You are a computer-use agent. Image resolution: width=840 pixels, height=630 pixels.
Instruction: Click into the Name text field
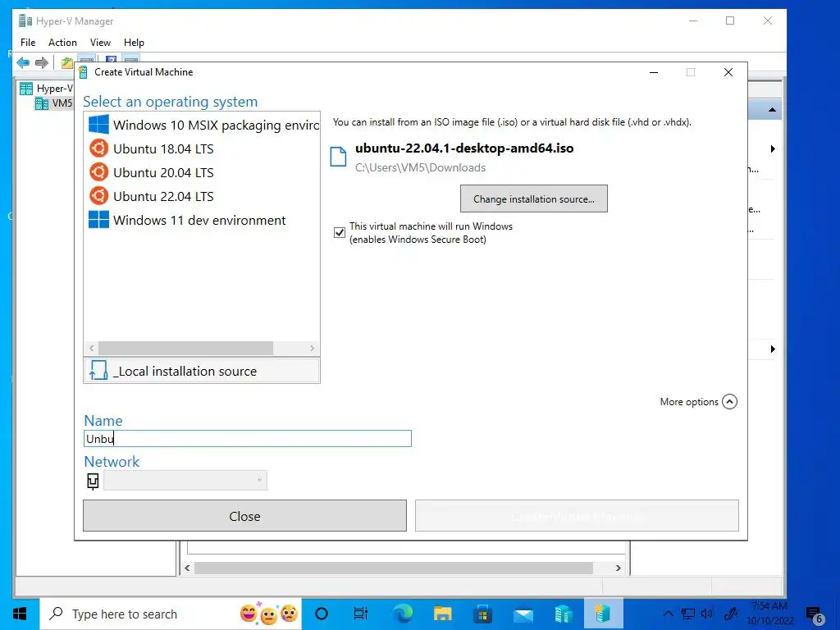tap(248, 439)
